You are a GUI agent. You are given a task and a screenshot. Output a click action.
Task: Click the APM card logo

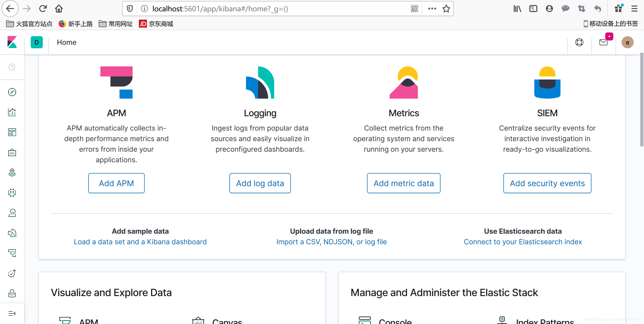(116, 83)
